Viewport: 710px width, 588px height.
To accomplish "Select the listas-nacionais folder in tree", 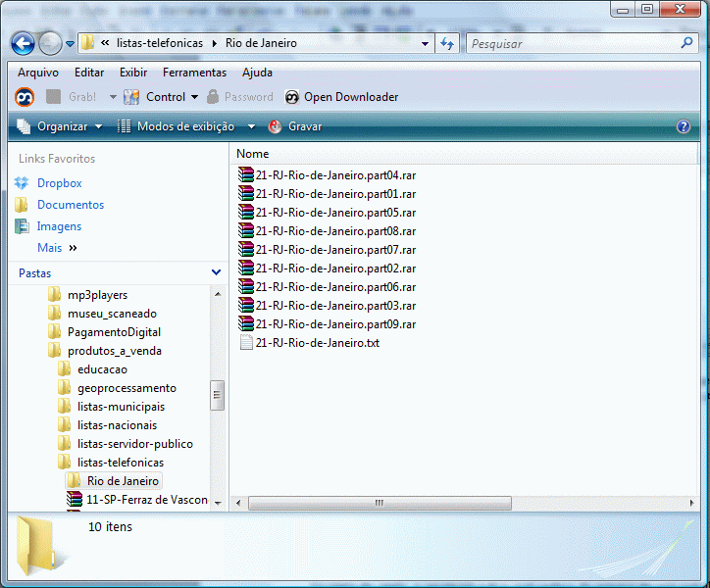I will tap(117, 425).
